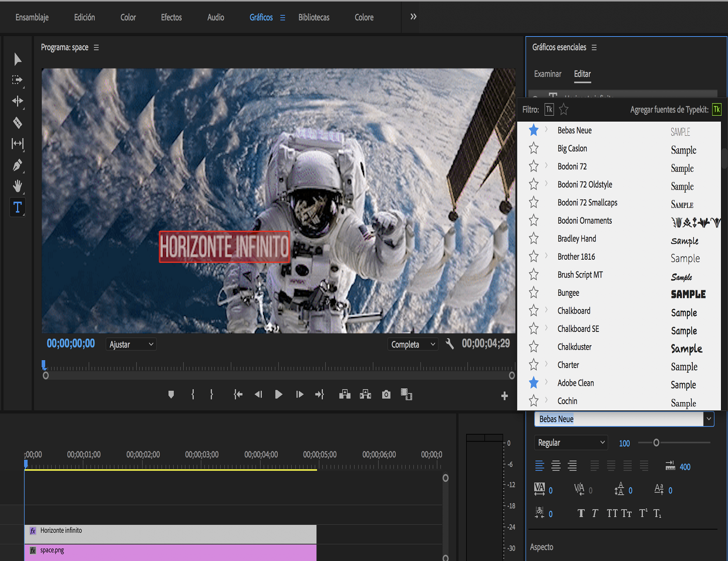728x561 pixels.
Task: Click the font size slider handle
Action: 656,443
